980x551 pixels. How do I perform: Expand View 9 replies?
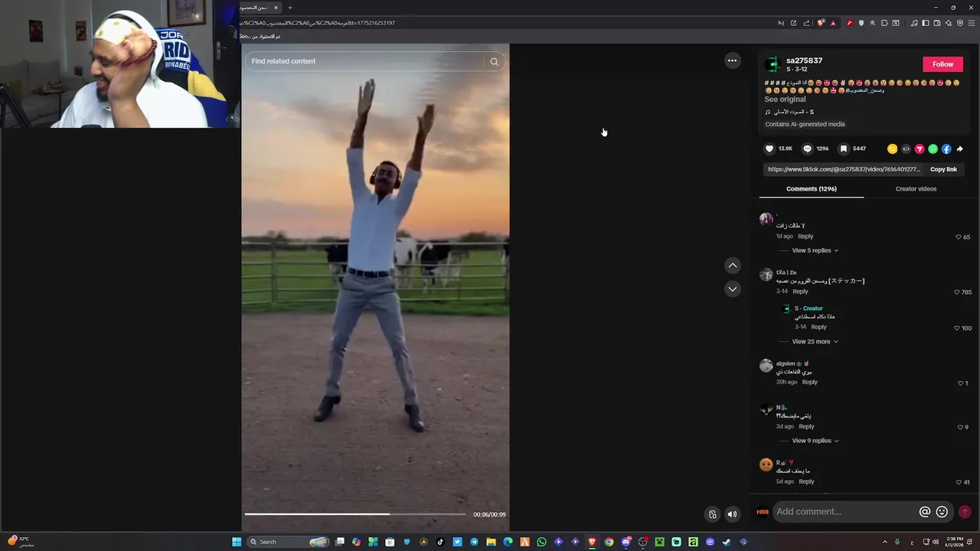pos(815,441)
